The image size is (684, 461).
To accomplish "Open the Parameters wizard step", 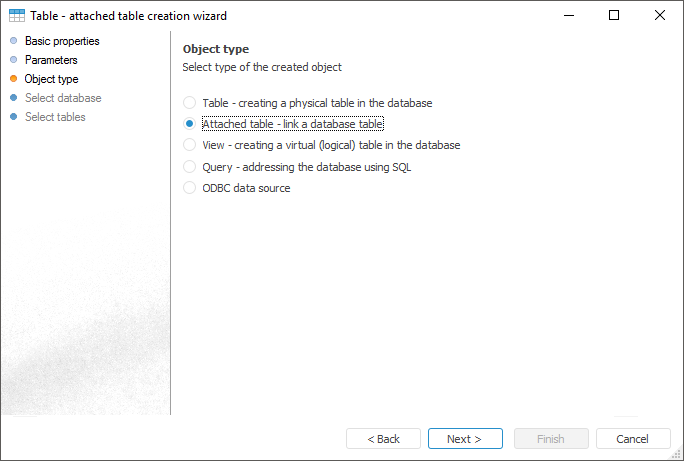I will [x=51, y=60].
